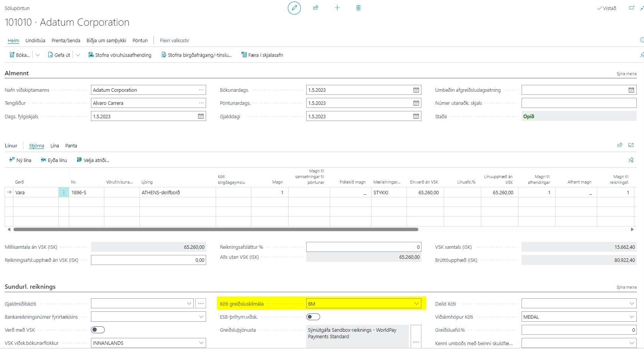This screenshot has width=644, height=349.
Task: Open calendar picker for Bókunardags.
Action: (x=416, y=90)
